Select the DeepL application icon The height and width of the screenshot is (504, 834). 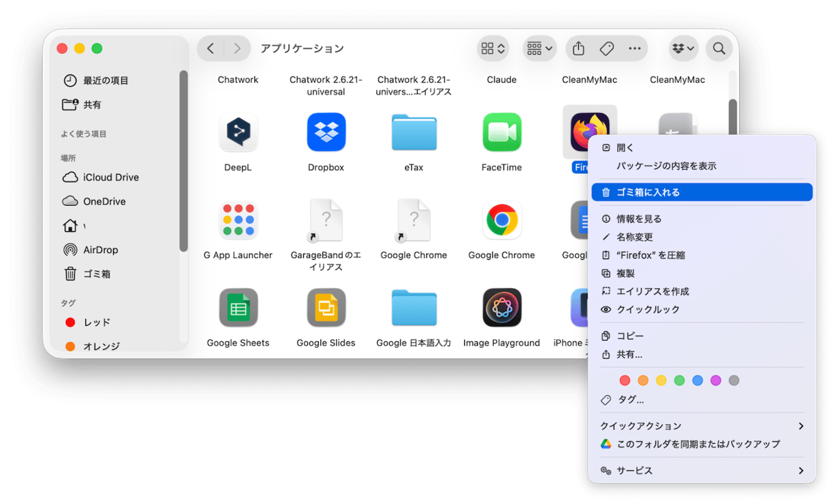[x=238, y=132]
